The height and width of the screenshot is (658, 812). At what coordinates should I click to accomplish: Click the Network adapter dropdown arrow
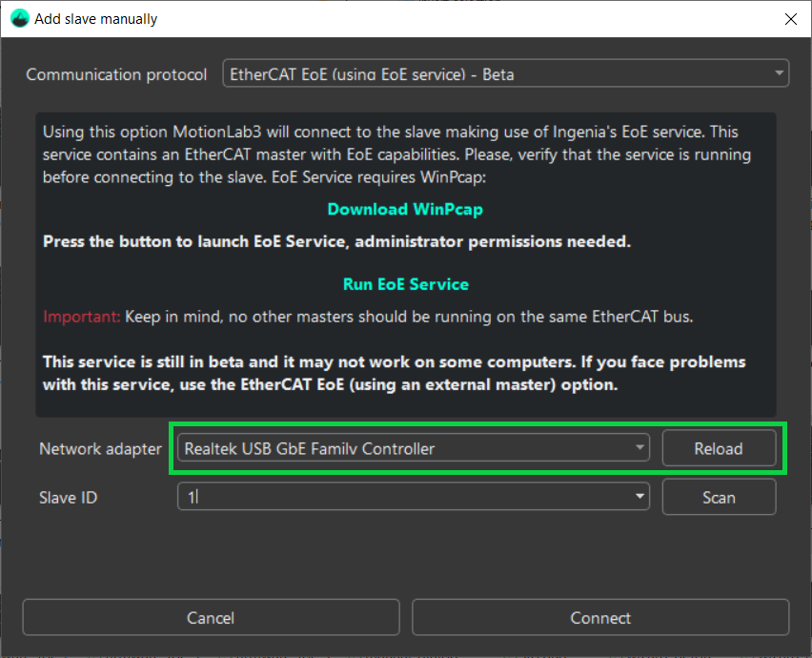point(639,448)
